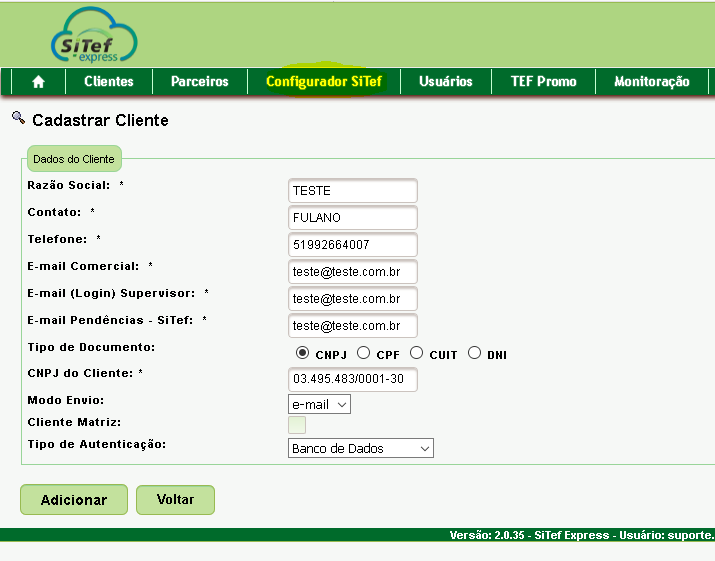Select the CPF document type

(x=363, y=353)
